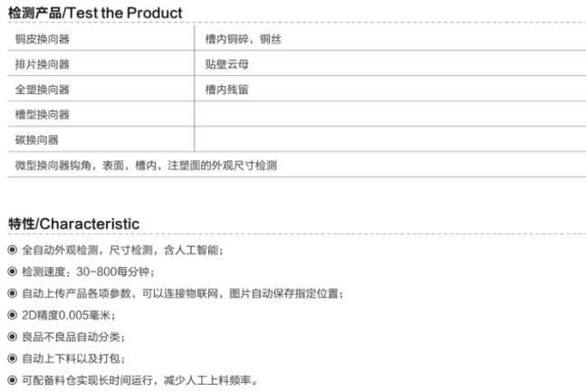586x392 pixels.
Task: Click the bullet beside 可配备料仓实现长时间运行
Action: [x=12, y=378]
